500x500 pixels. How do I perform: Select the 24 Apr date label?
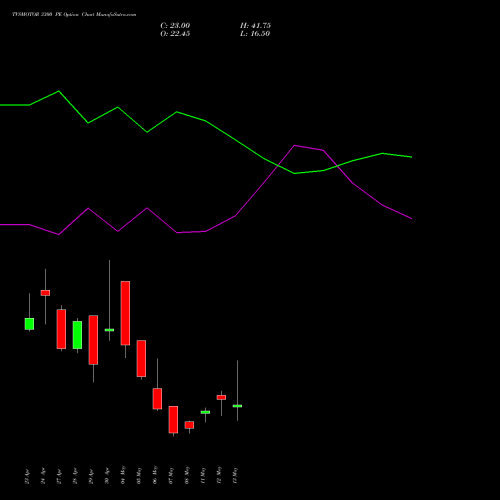click(43, 476)
